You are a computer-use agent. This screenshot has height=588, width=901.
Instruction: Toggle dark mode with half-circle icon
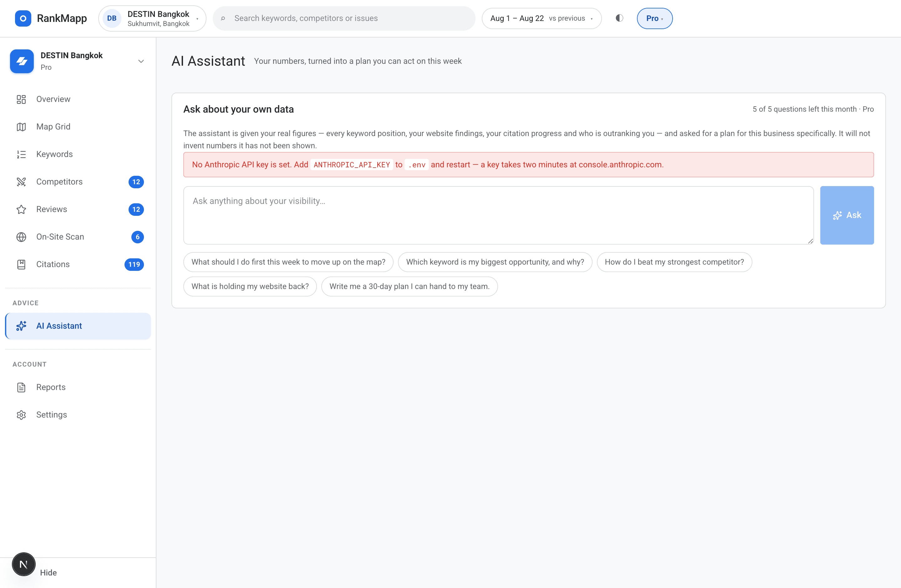point(619,18)
